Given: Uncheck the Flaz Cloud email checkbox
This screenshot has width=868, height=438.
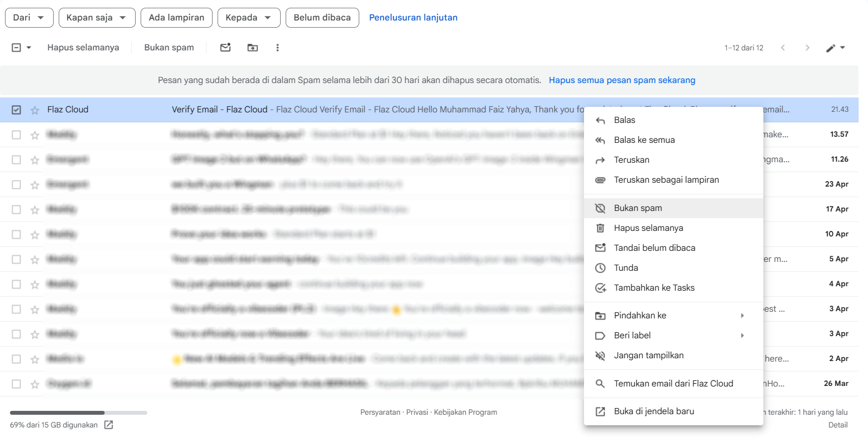Looking at the screenshot, I should [17, 110].
